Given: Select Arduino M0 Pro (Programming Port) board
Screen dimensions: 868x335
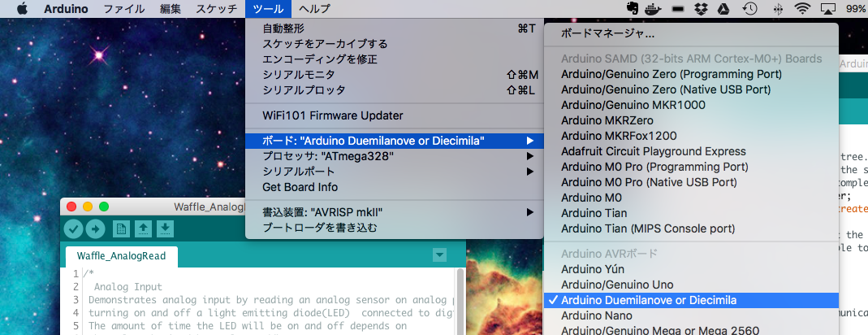Looking at the screenshot, I should click(692, 167).
